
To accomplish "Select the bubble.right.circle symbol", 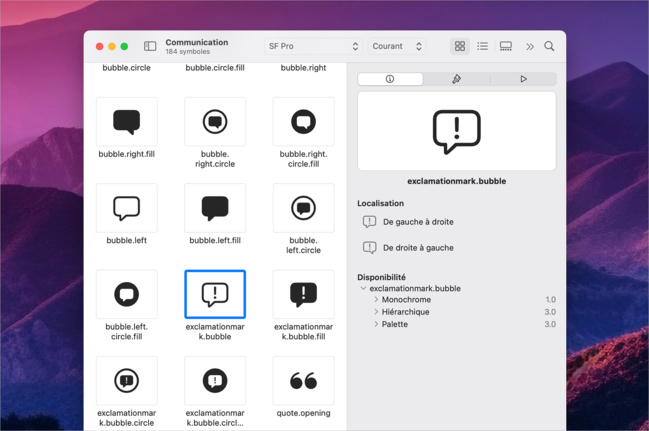I will click(215, 122).
